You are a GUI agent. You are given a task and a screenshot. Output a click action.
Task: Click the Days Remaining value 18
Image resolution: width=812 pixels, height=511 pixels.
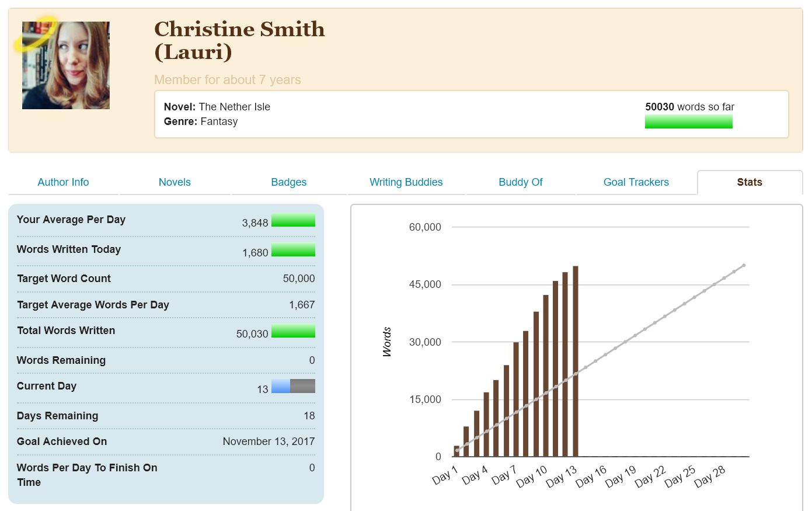309,416
